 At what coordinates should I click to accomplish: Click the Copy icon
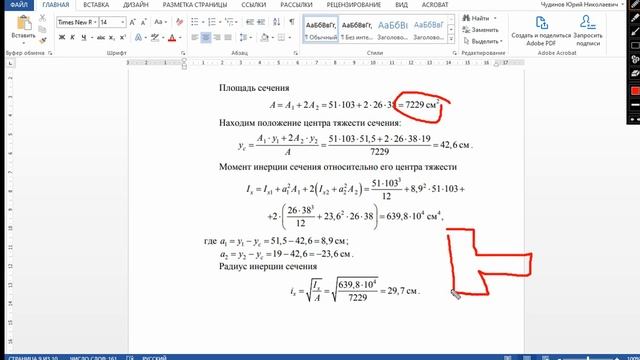pyautogui.click(x=42, y=29)
